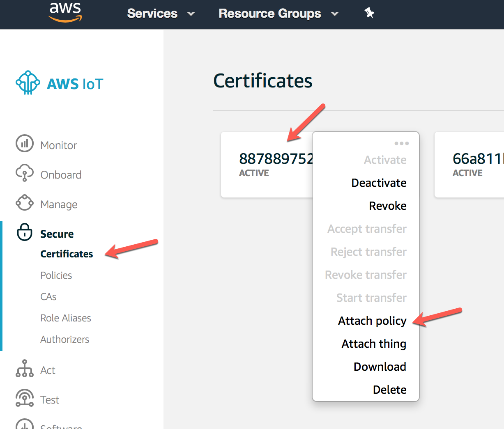Open the CAs page
This screenshot has width=504, height=429.
(x=48, y=297)
